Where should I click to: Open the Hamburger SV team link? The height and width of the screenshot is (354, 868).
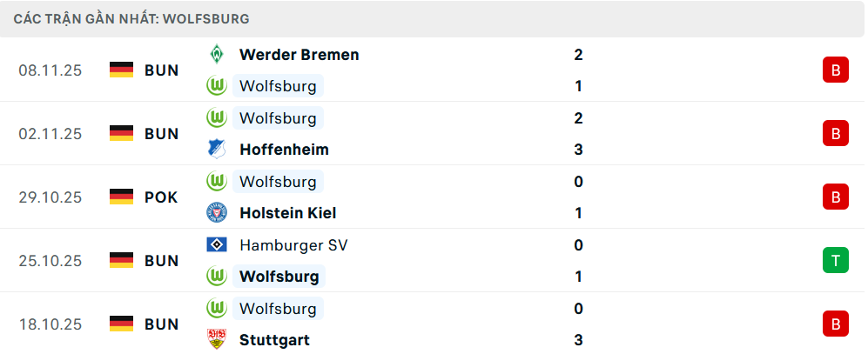[x=293, y=245]
